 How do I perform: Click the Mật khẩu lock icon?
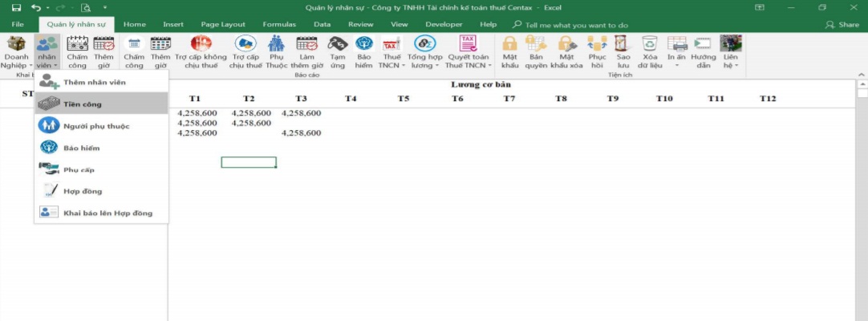pyautogui.click(x=509, y=45)
